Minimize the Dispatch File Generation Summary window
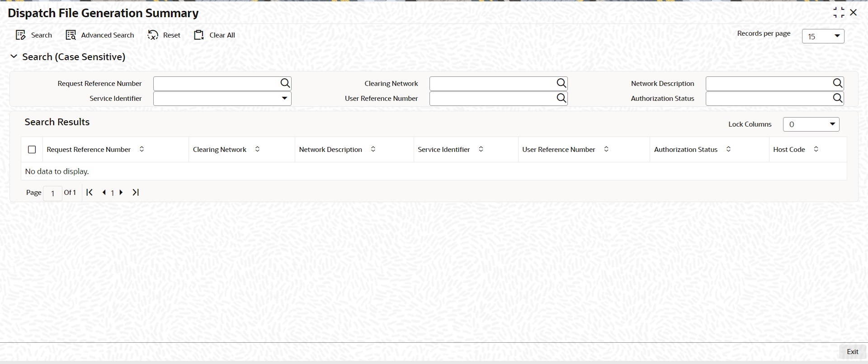The image size is (868, 364). 839,13
